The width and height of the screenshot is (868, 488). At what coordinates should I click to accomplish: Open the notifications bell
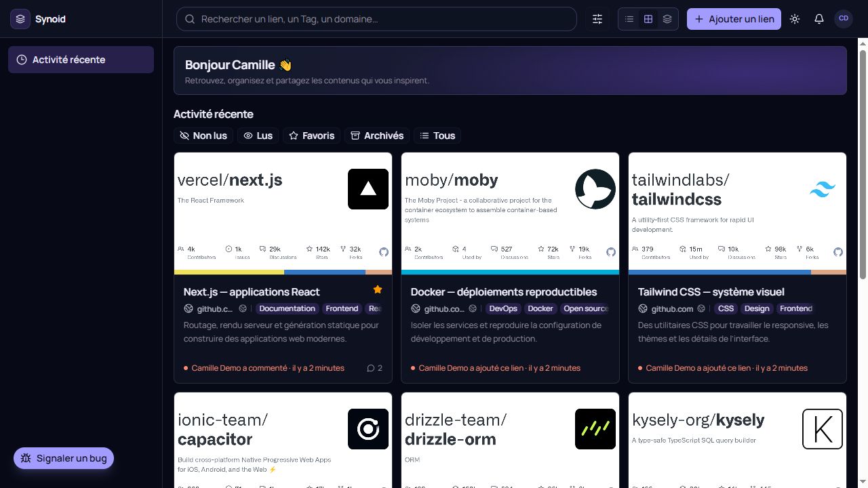pos(819,19)
